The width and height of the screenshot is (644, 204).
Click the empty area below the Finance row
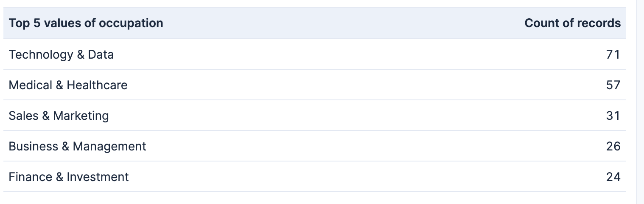[315, 198]
